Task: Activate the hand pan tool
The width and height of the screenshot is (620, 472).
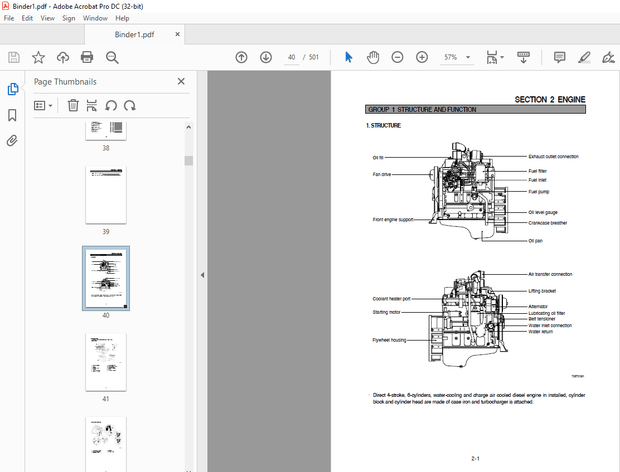Action: pyautogui.click(x=373, y=58)
